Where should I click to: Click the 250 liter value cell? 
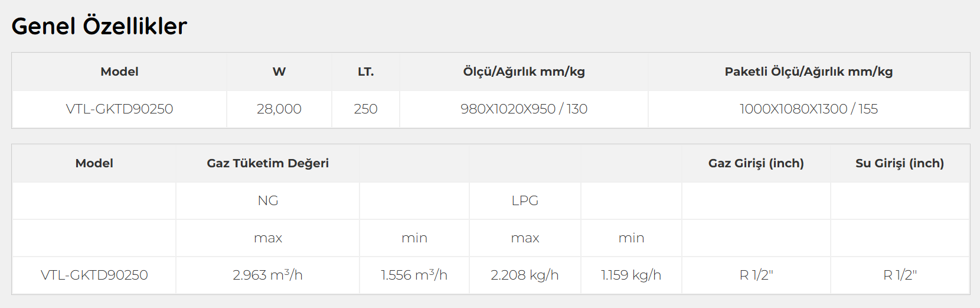point(365,109)
